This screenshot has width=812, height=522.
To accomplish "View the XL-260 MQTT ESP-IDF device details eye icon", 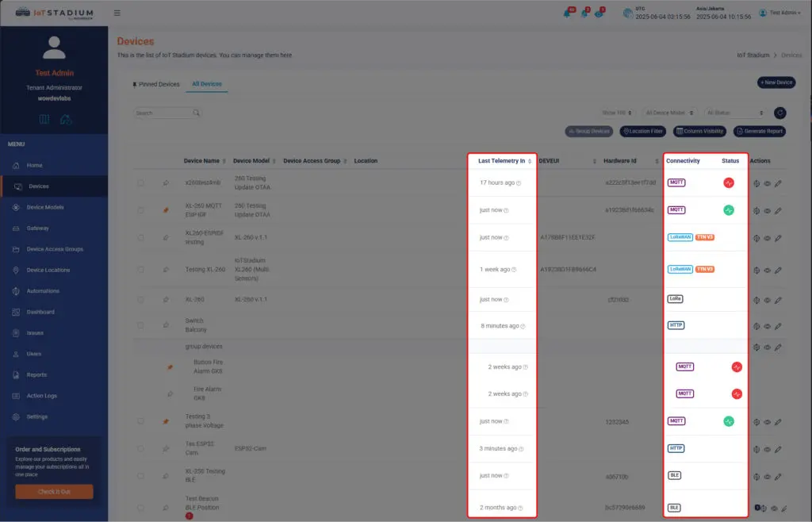I will click(x=767, y=210).
